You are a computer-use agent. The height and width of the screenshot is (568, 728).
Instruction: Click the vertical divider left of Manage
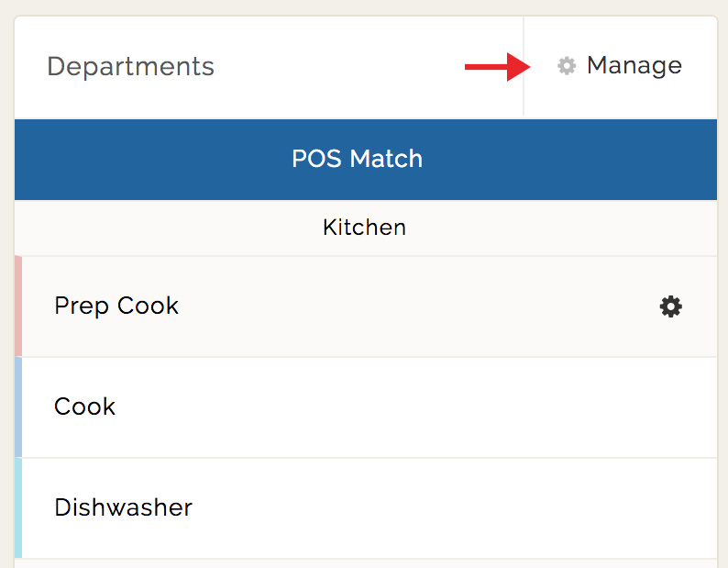524,66
